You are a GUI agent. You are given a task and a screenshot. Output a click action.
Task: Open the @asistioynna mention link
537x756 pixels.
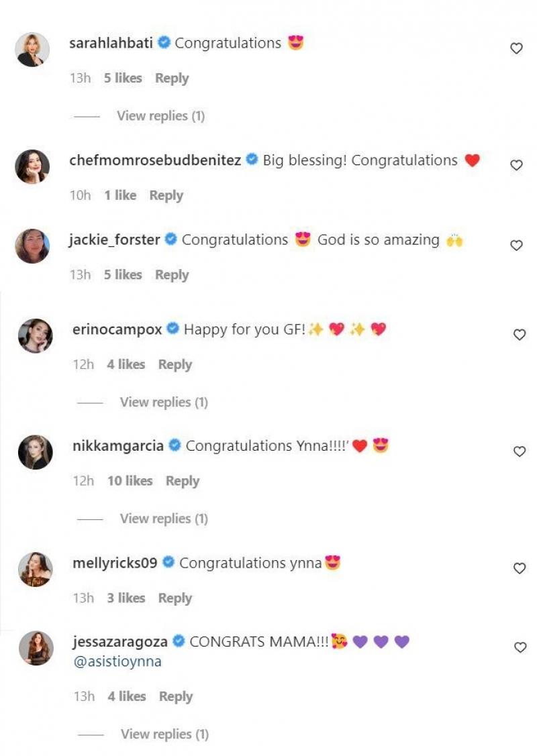click(x=117, y=662)
